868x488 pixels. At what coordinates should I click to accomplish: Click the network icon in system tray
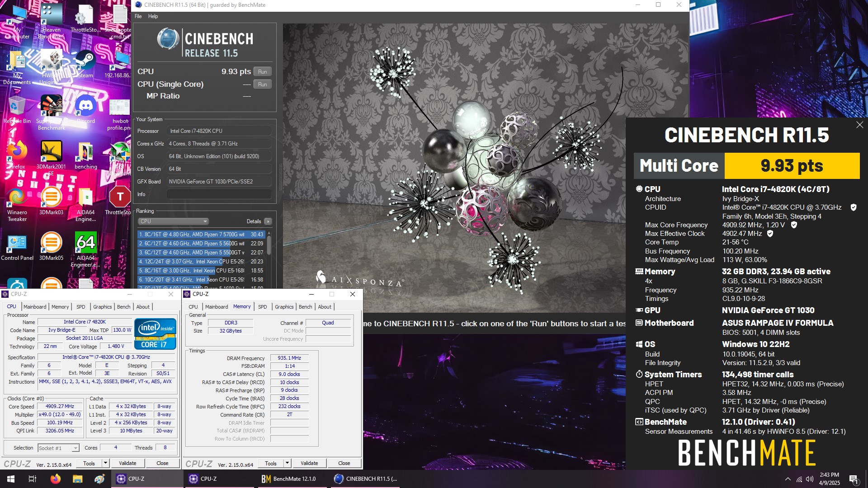[799, 479]
